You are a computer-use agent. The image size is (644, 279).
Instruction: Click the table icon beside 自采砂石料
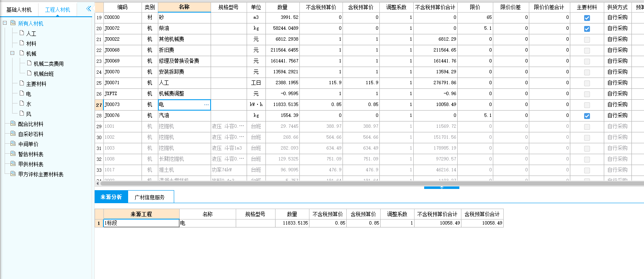coord(13,134)
